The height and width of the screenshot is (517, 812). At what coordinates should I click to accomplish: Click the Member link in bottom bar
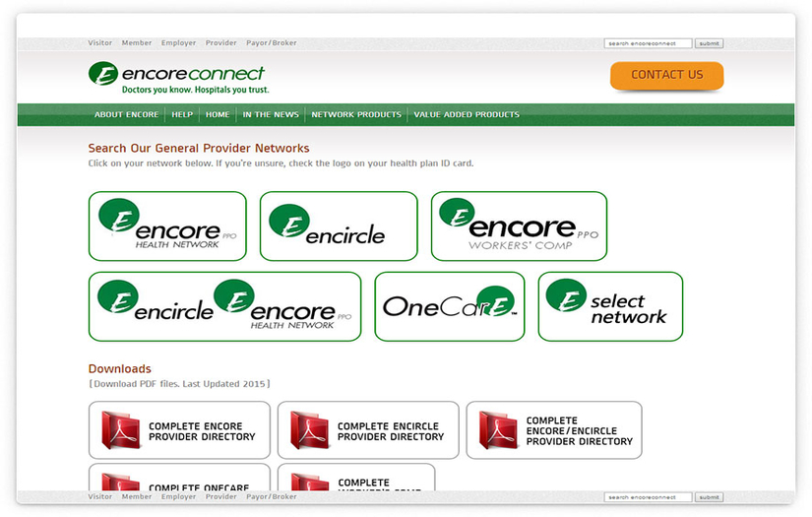click(137, 496)
